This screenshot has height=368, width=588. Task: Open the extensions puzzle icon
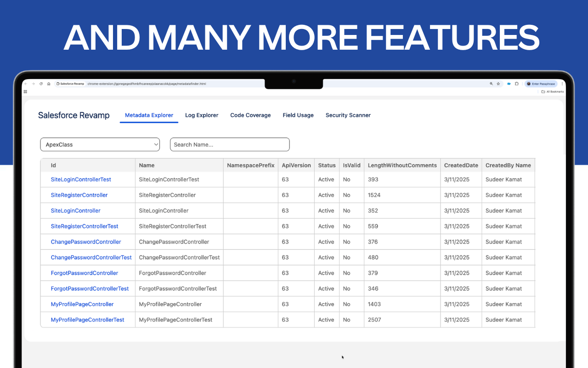[x=517, y=84]
